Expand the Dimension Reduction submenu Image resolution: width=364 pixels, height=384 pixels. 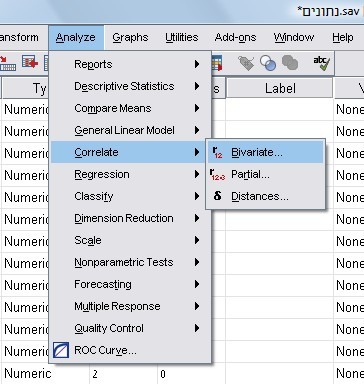[x=131, y=218]
